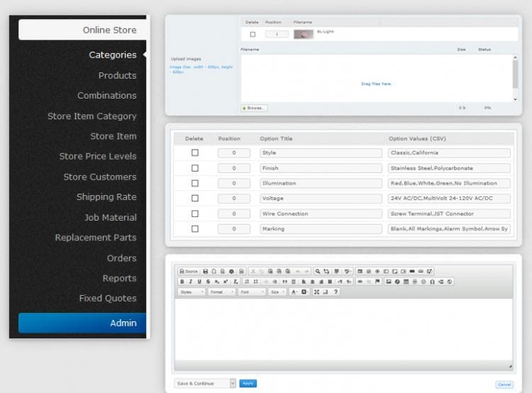
Task: Click the Apply button
Action: coord(248,383)
